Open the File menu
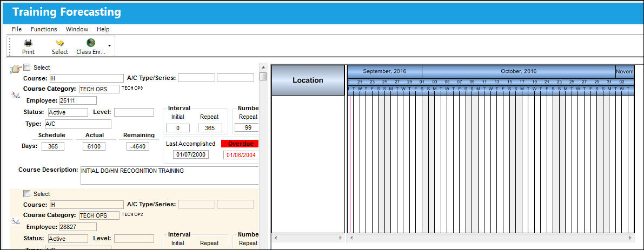644x250 pixels. [17, 29]
